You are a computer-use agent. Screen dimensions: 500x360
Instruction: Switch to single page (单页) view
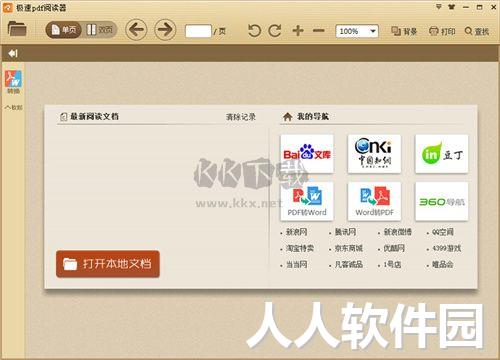click(x=64, y=30)
